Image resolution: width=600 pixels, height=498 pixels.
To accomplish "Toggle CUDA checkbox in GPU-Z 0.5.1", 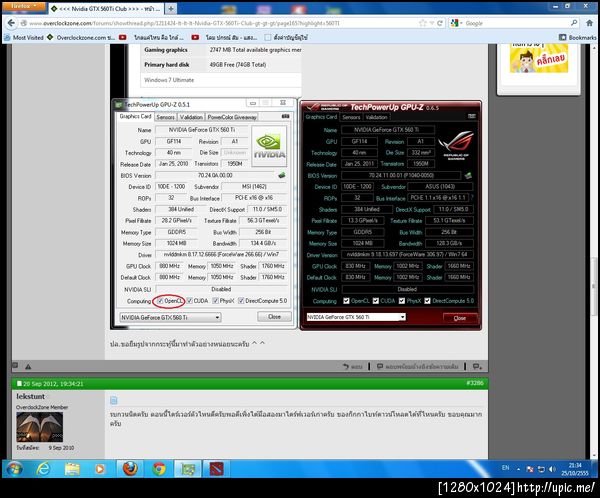I will tap(190, 301).
